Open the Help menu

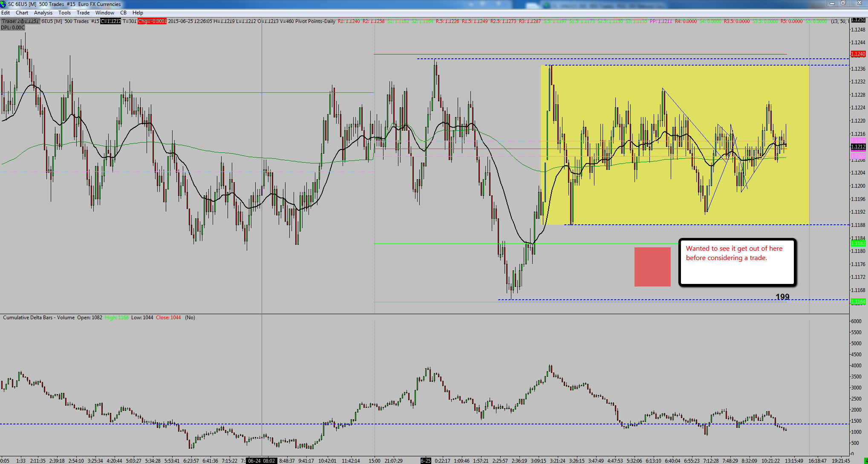[x=138, y=13]
